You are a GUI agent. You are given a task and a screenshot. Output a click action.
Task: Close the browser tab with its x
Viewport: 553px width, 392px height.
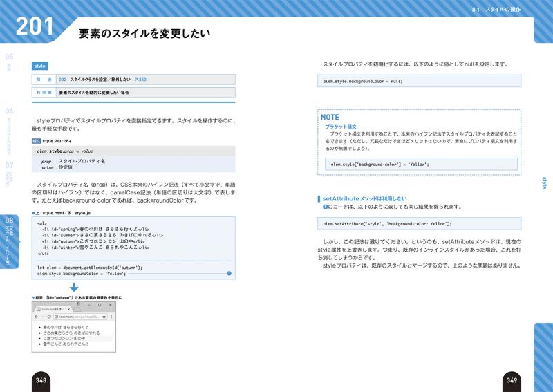(x=68, y=309)
